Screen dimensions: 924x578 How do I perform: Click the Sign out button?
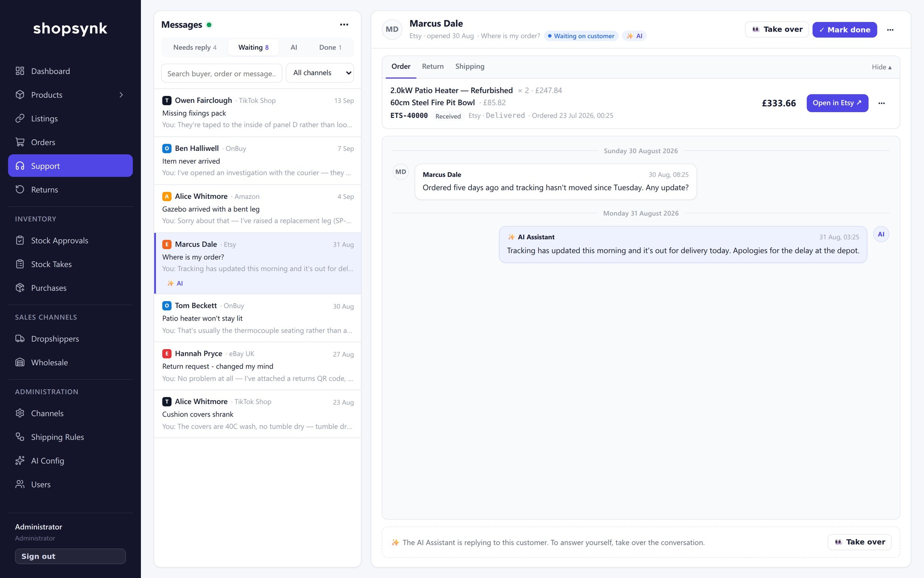point(70,556)
